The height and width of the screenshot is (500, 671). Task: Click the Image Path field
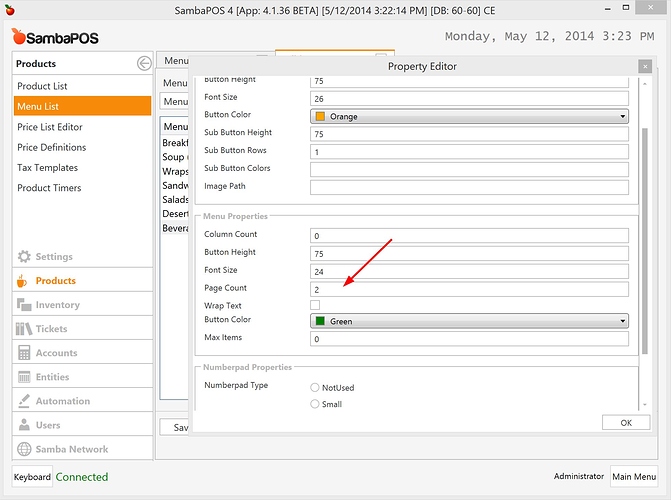469,188
